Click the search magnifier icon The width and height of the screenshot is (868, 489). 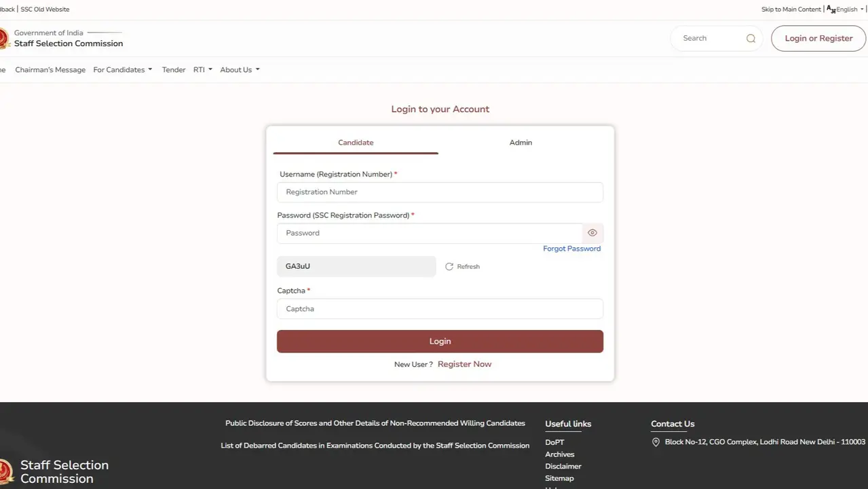pos(751,38)
